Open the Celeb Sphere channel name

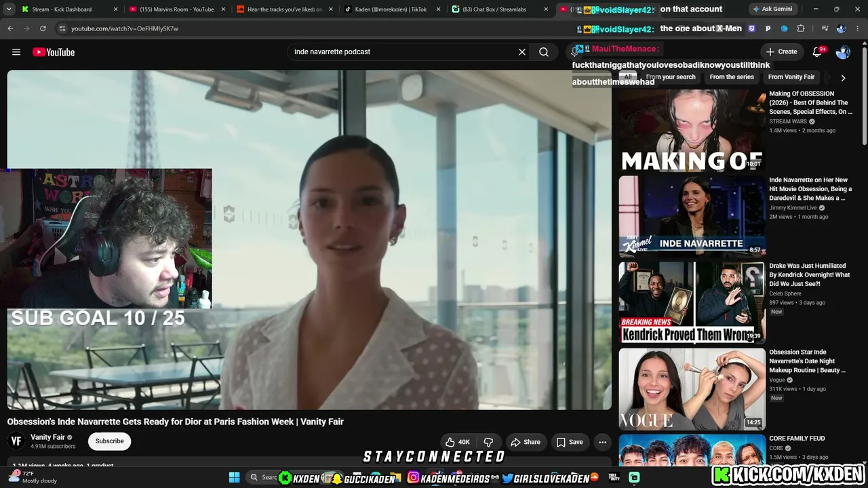point(785,293)
